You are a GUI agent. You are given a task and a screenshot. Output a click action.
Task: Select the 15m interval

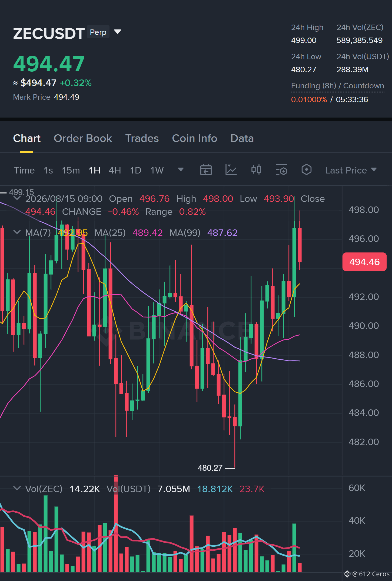coord(71,170)
